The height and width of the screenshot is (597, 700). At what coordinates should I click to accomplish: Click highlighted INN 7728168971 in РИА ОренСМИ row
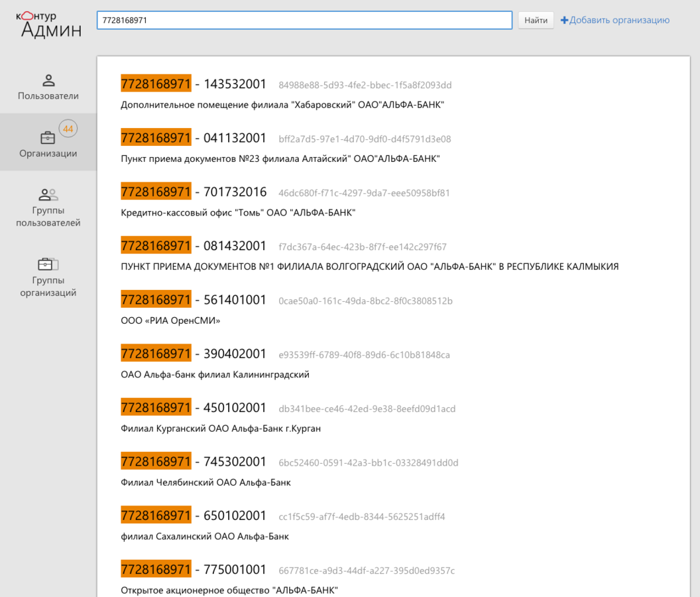click(156, 299)
